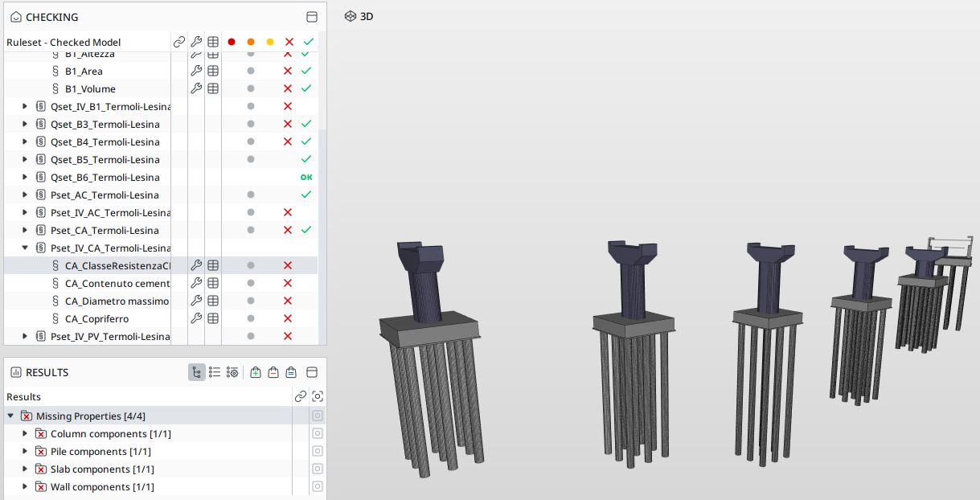Select the Slab components result entry
Screen dimensions: 980x500
click(101, 469)
